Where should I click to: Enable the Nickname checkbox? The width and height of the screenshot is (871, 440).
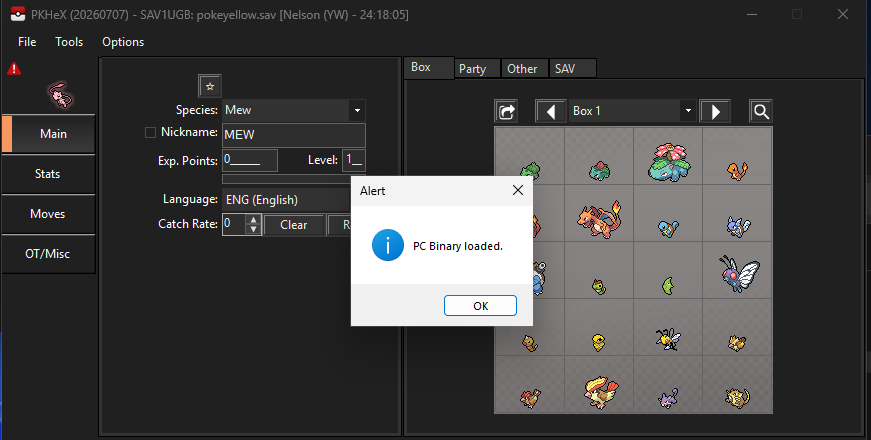click(150, 132)
